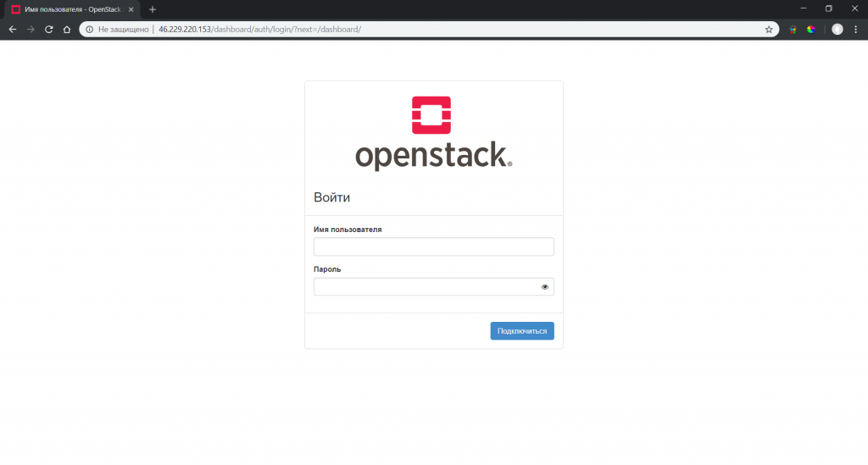Close the browser window
The image size is (868, 465).
point(854,8)
